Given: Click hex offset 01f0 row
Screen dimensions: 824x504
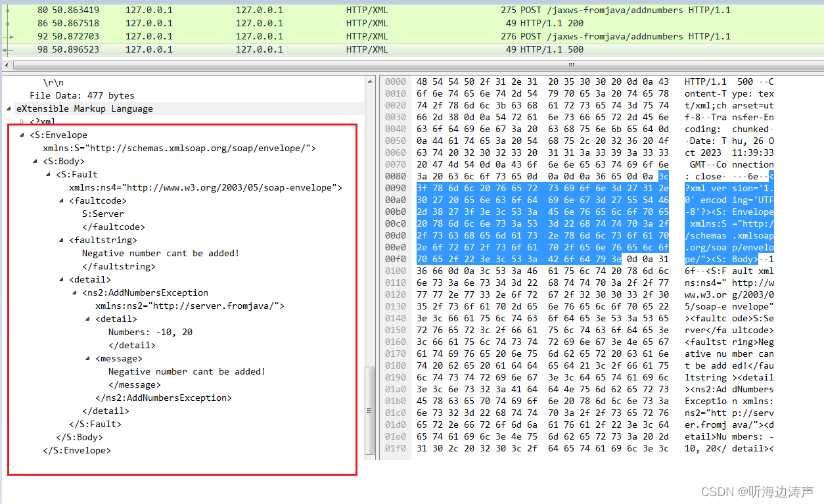Looking at the screenshot, I should click(396, 448).
